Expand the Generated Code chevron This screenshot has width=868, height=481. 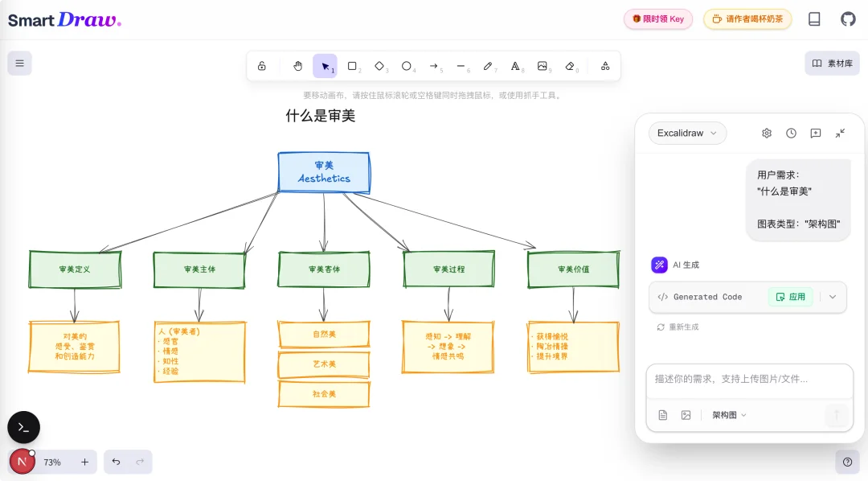point(833,297)
